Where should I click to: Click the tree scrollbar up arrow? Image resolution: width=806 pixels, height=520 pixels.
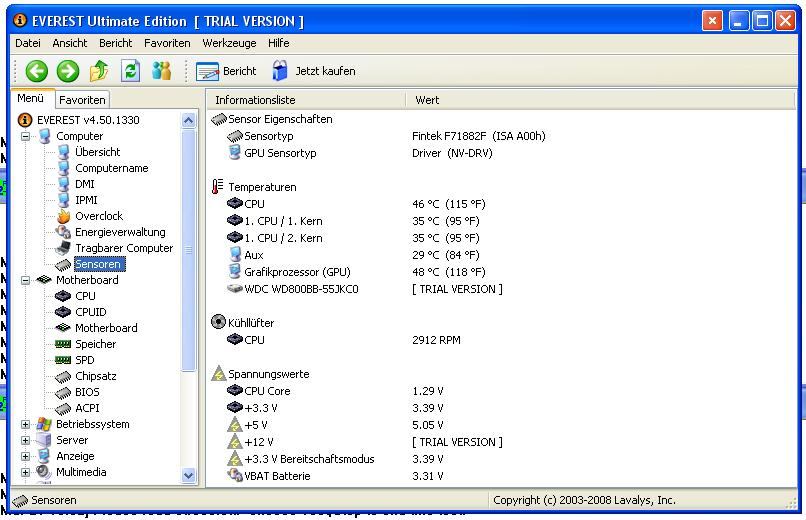tap(189, 120)
